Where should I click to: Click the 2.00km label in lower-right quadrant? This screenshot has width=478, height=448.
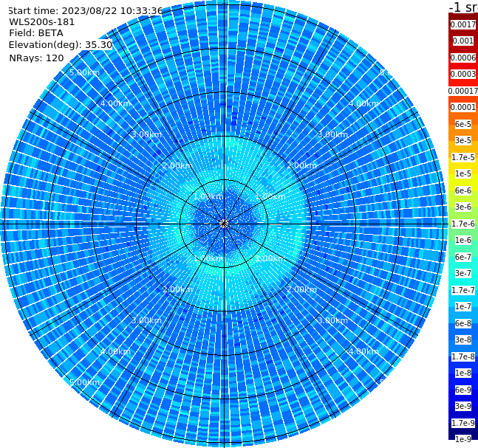tap(302, 289)
